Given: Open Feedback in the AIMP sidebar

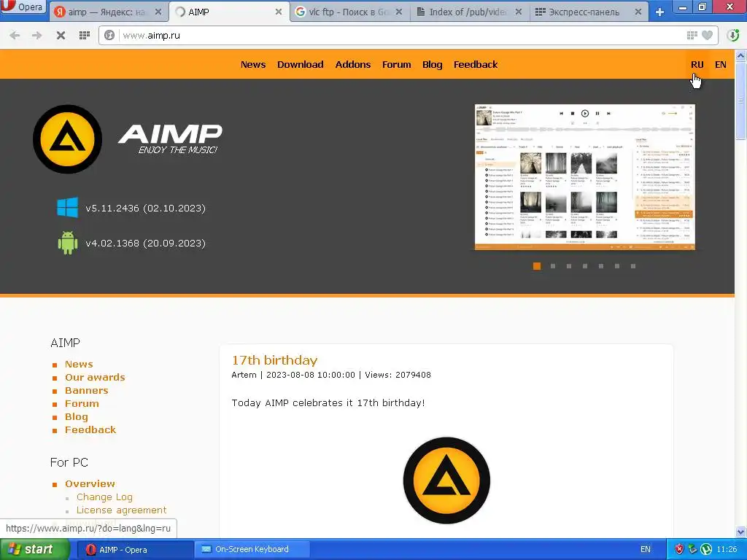Looking at the screenshot, I should 90,429.
